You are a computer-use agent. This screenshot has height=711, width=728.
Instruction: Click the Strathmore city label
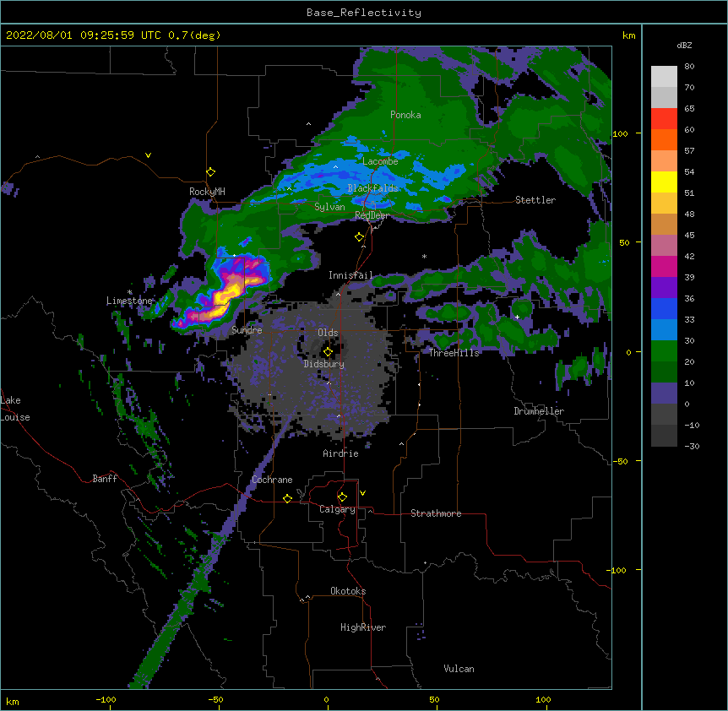click(436, 513)
